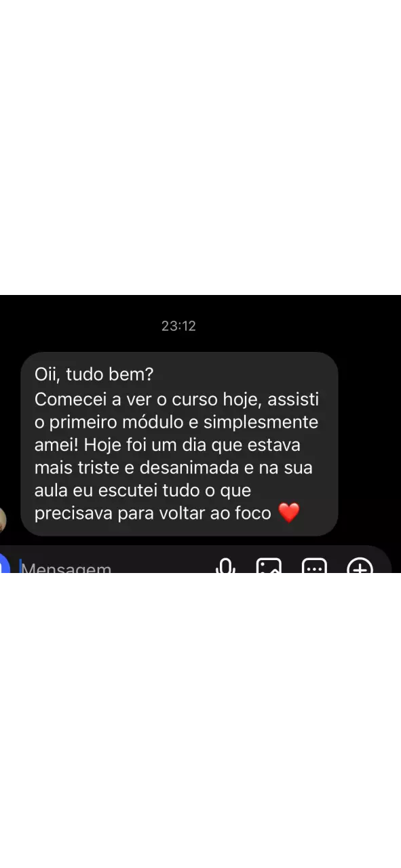
Task: Open the blue camera button
Action: click(x=3, y=564)
